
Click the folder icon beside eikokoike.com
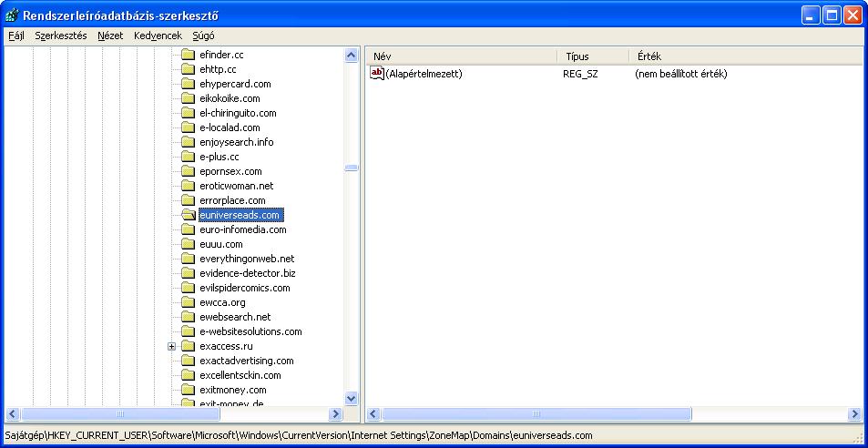[x=188, y=98]
